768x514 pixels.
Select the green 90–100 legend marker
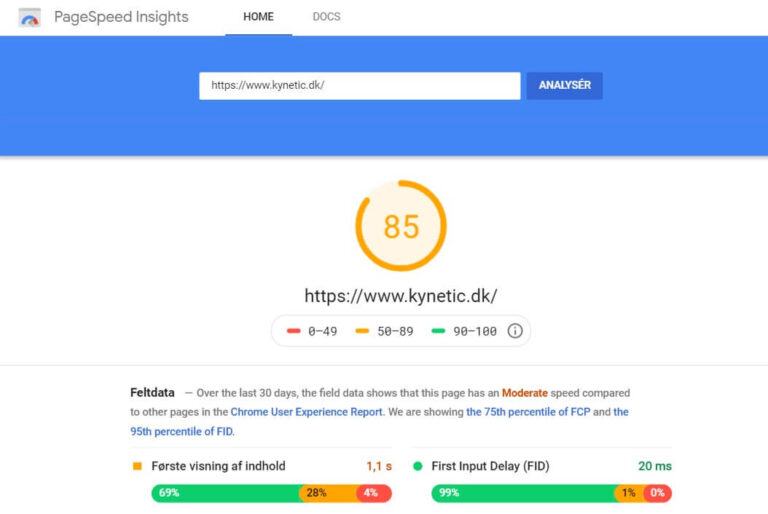tap(438, 331)
